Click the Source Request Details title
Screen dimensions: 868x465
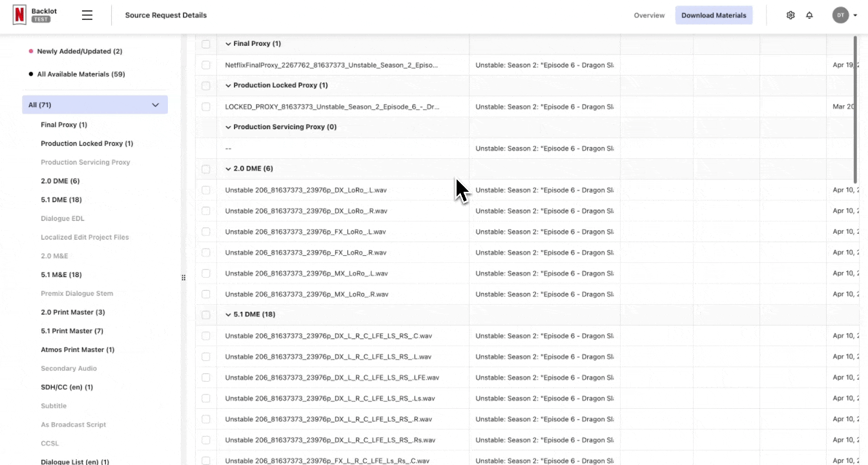tap(166, 15)
